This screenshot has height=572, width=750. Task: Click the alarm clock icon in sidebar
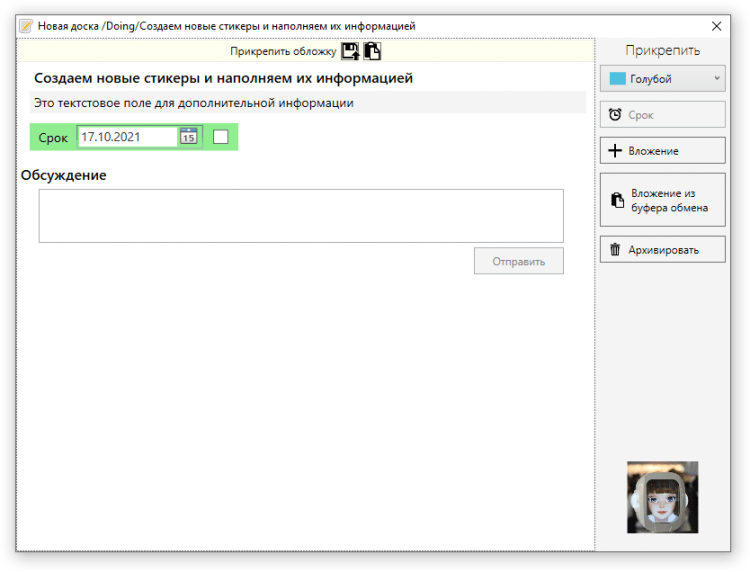click(x=615, y=115)
